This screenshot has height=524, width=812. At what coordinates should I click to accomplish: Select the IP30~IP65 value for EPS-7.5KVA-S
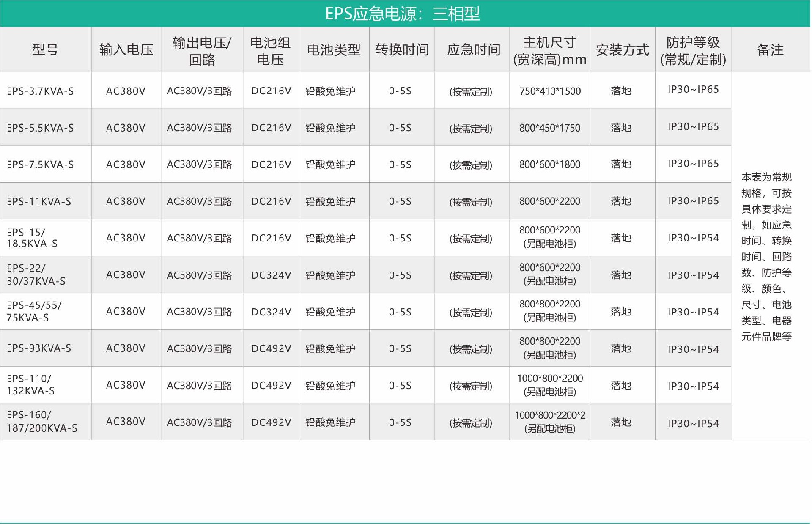tap(694, 164)
